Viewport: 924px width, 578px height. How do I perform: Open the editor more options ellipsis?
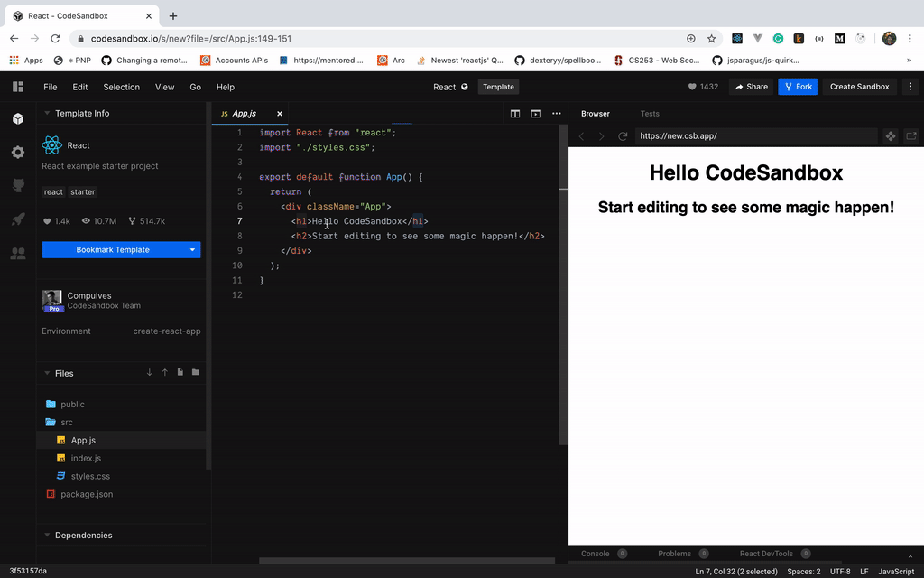[556, 114]
